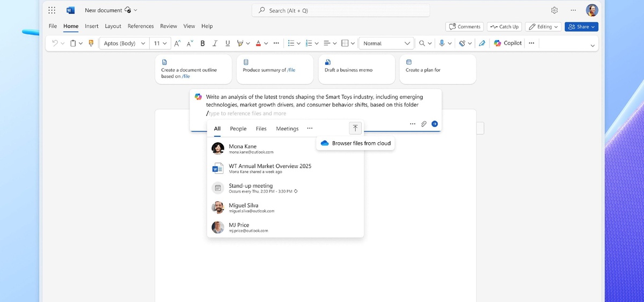
Task: Select Create a plan for suggestion
Action: pyautogui.click(x=438, y=70)
